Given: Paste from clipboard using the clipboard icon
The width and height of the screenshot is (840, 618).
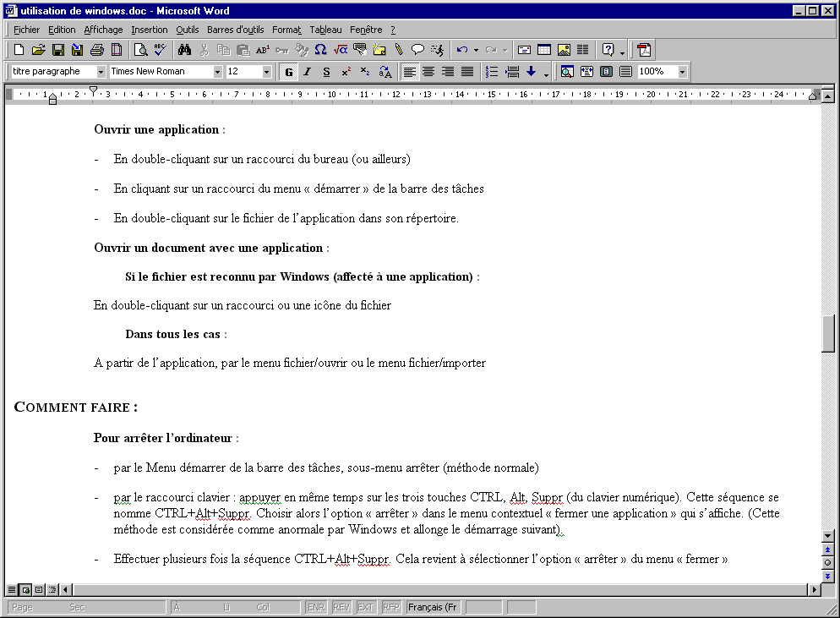Looking at the screenshot, I should coord(243,51).
